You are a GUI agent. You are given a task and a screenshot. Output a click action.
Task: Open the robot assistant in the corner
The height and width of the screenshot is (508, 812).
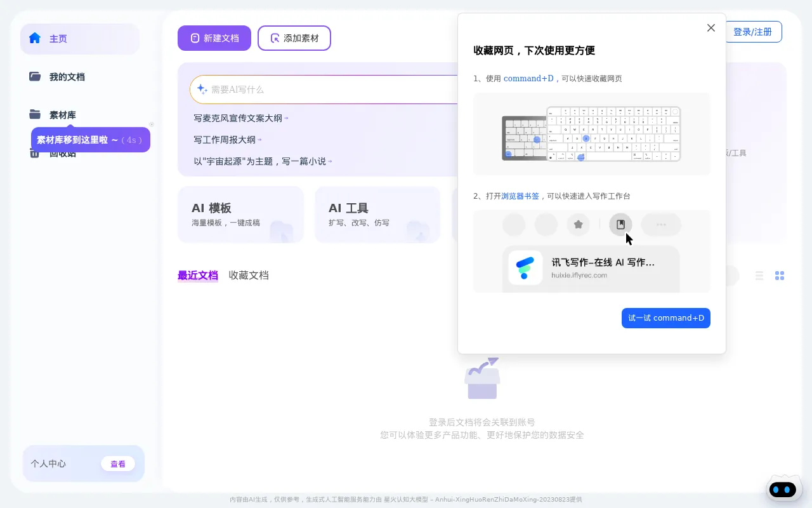point(785,488)
